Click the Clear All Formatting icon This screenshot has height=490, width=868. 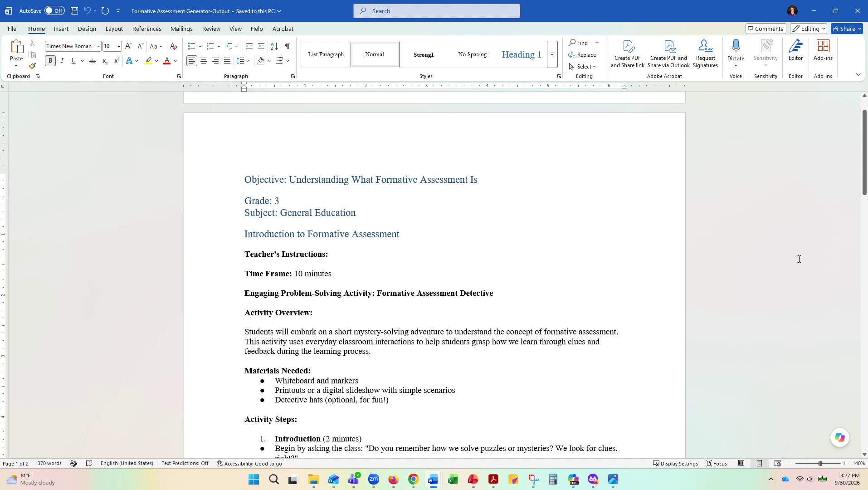pos(173,46)
